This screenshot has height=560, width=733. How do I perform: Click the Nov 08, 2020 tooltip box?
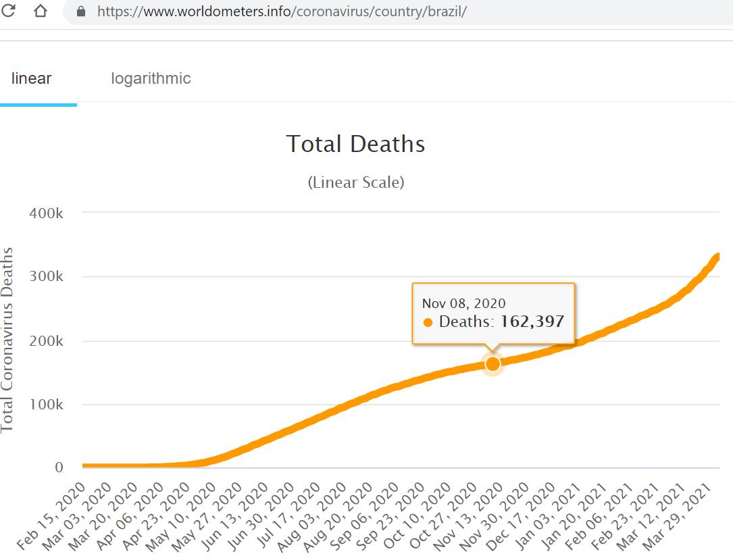493,313
